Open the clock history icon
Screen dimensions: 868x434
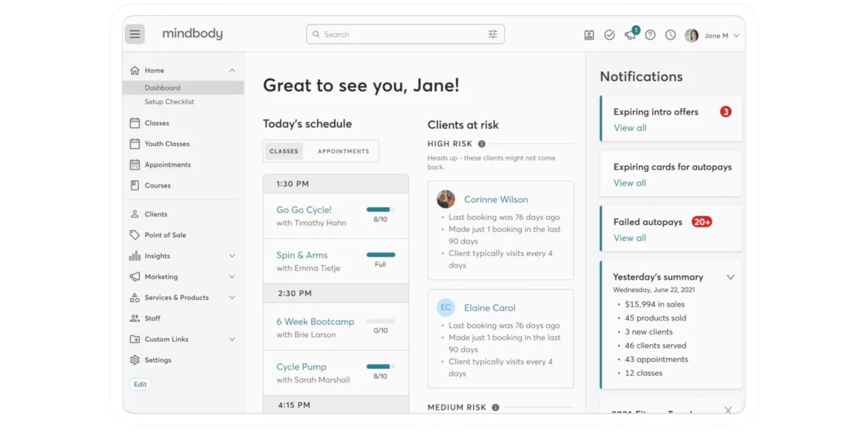[x=671, y=35]
